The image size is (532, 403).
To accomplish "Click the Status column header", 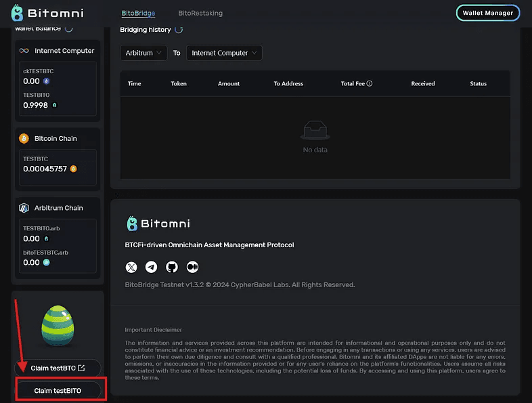I will (479, 83).
